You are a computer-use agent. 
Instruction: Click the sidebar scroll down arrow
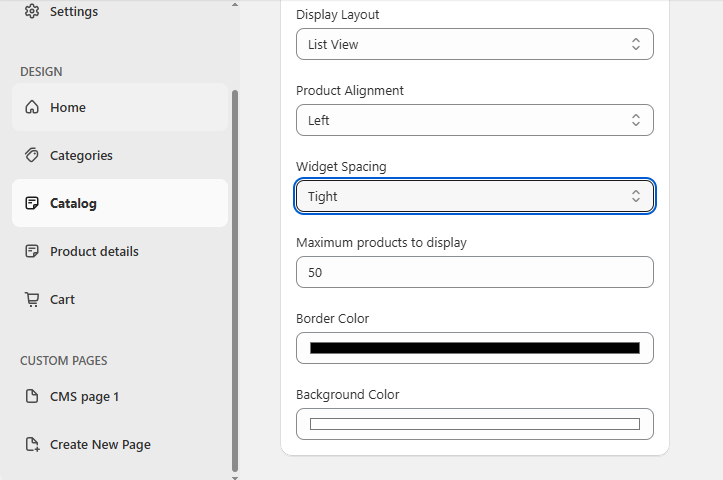coord(235,477)
